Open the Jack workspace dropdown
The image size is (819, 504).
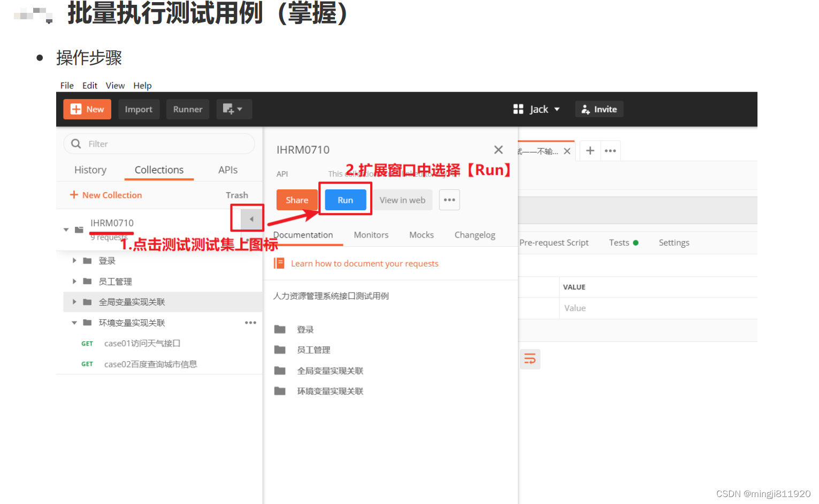point(537,109)
